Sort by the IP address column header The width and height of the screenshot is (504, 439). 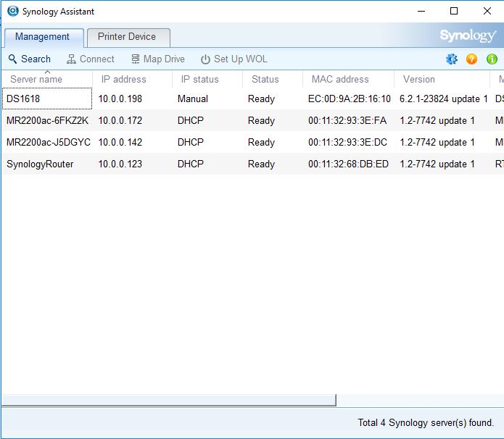tap(132, 79)
